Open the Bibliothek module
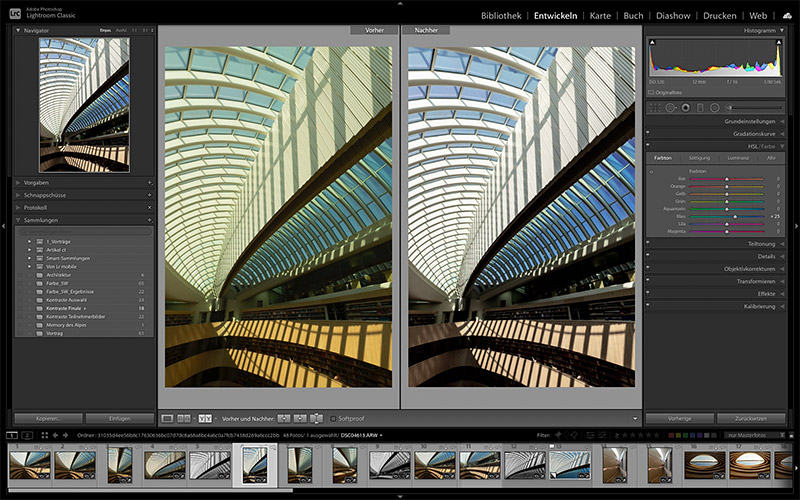The image size is (800, 500). 501,16
